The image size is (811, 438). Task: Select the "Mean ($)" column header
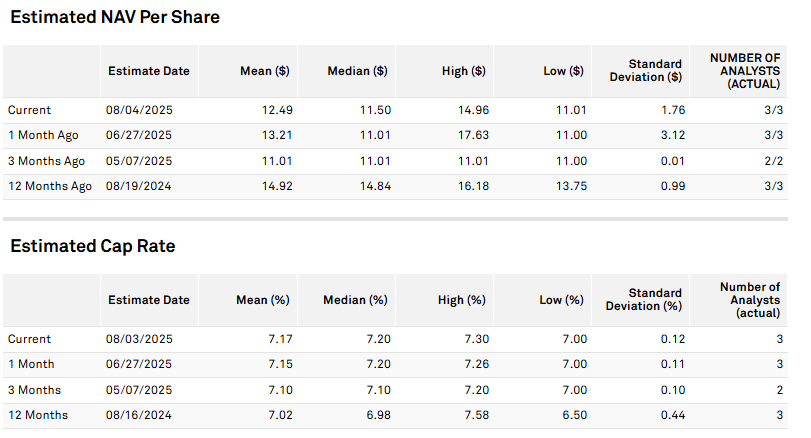click(264, 71)
